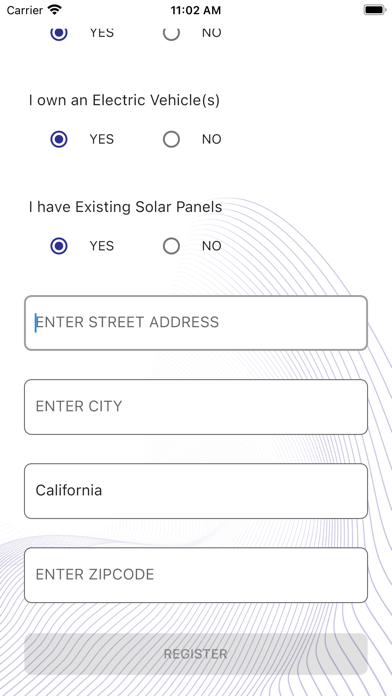Select the partially hidden top YES radio circle
Viewport: 392px width, 696px height.
tap(59, 33)
